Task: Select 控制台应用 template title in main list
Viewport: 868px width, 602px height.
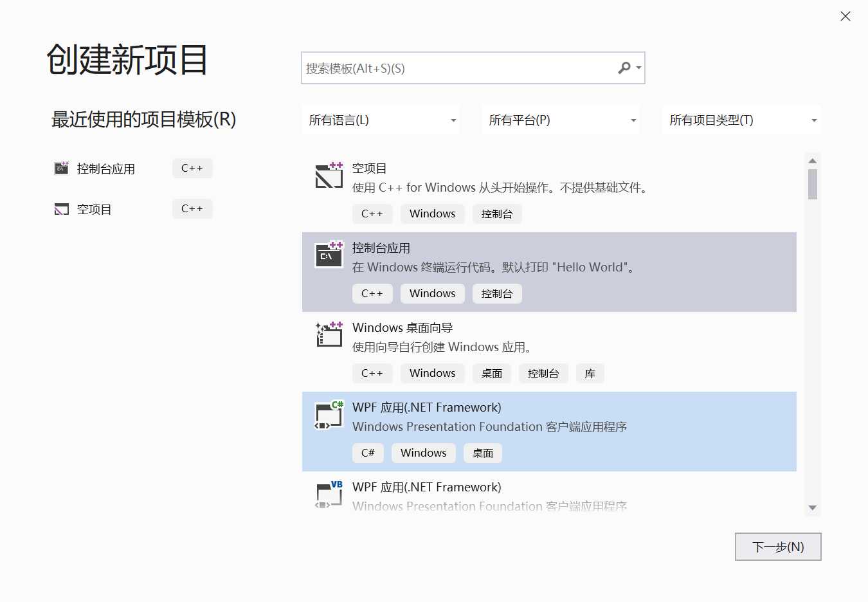Action: tap(381, 248)
